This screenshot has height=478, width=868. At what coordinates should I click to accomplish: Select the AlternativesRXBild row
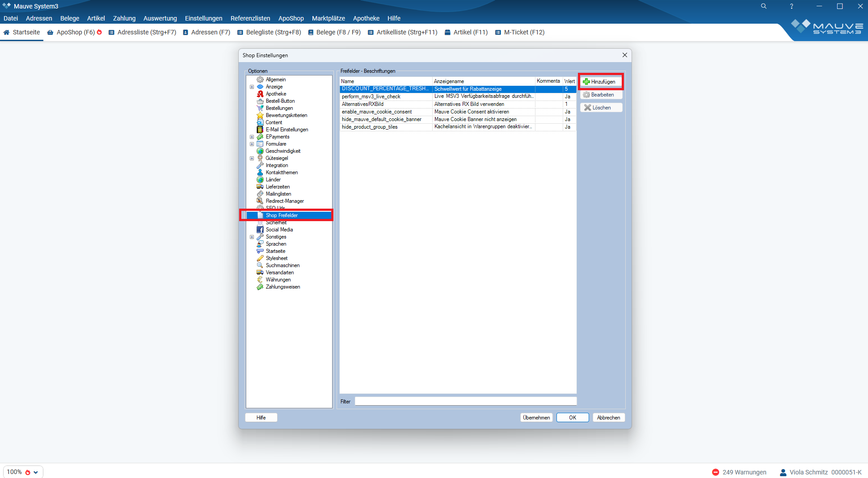[x=458, y=104]
